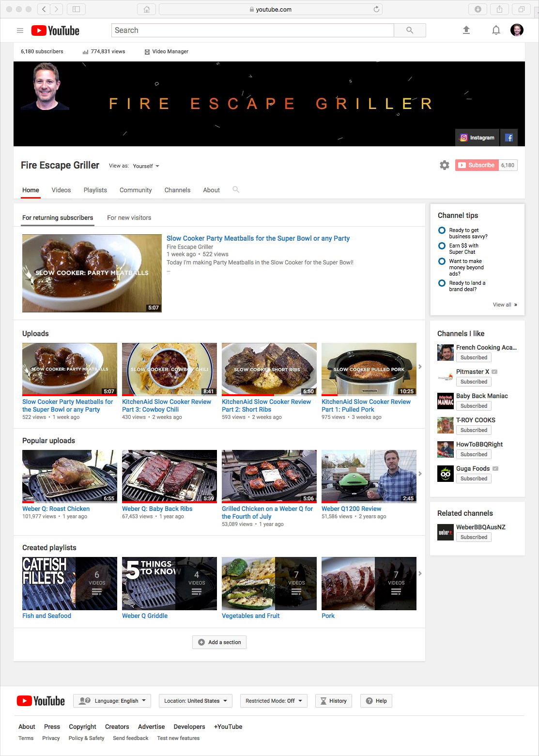Click the 774,831 views analytics link

(104, 51)
